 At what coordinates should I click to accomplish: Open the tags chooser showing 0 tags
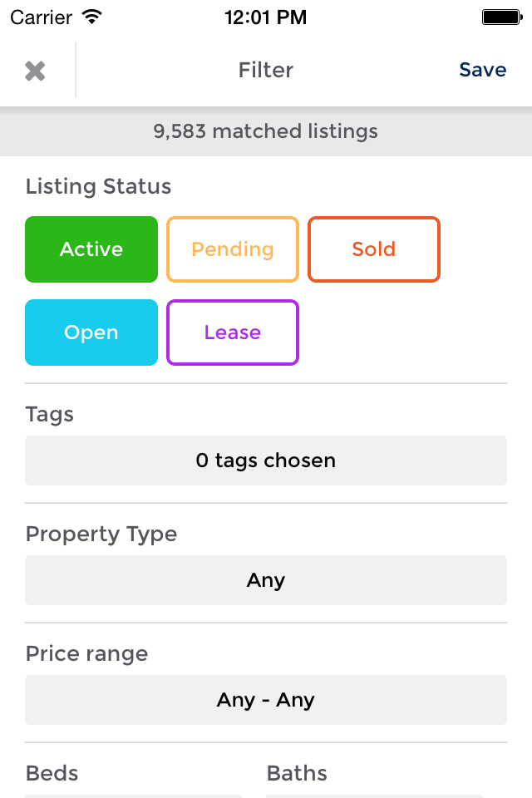pos(266,461)
